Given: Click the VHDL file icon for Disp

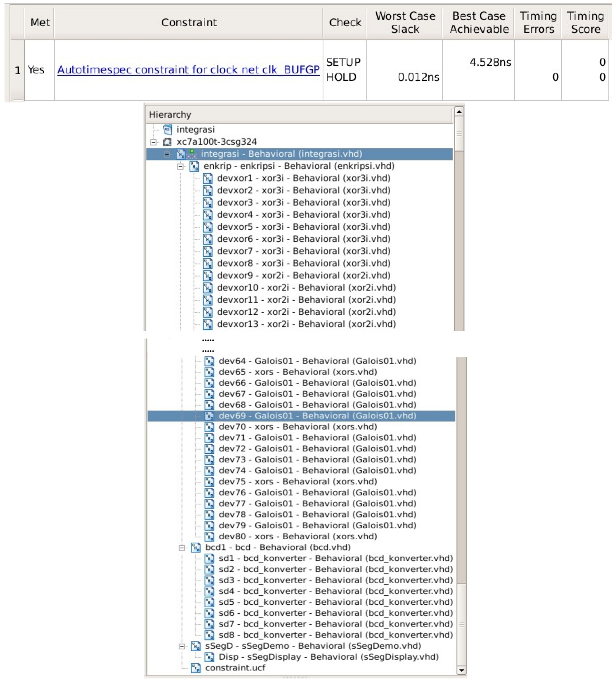Looking at the screenshot, I should [x=209, y=657].
